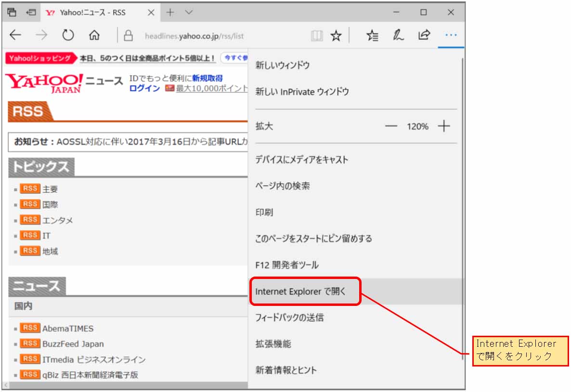
Task: Close the Yahoo!ニュース - RSS tab
Action: [151, 13]
